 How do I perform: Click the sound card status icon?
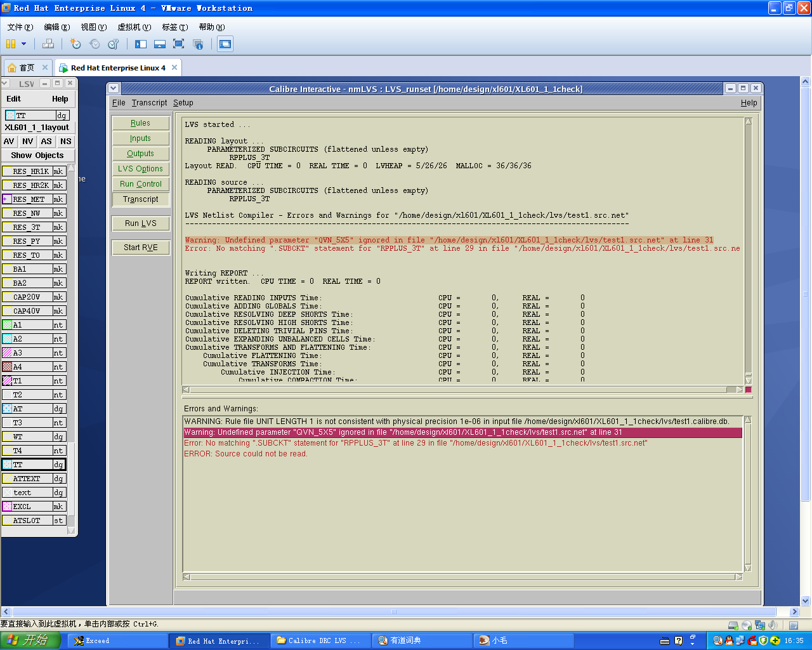[773, 625]
